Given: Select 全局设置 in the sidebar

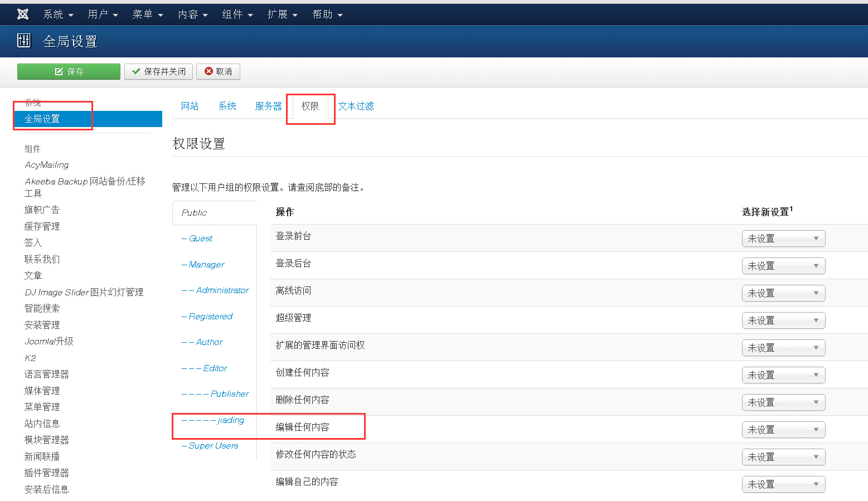Looking at the screenshot, I should pyautogui.click(x=89, y=119).
